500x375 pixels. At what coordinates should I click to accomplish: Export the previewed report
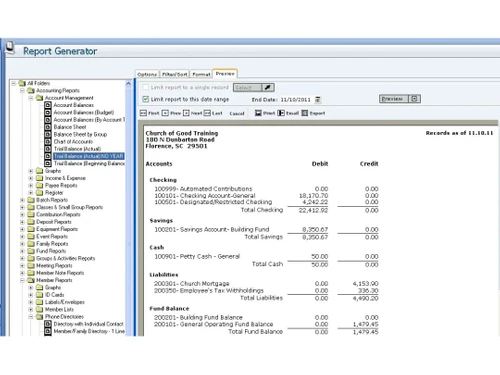pos(313,113)
